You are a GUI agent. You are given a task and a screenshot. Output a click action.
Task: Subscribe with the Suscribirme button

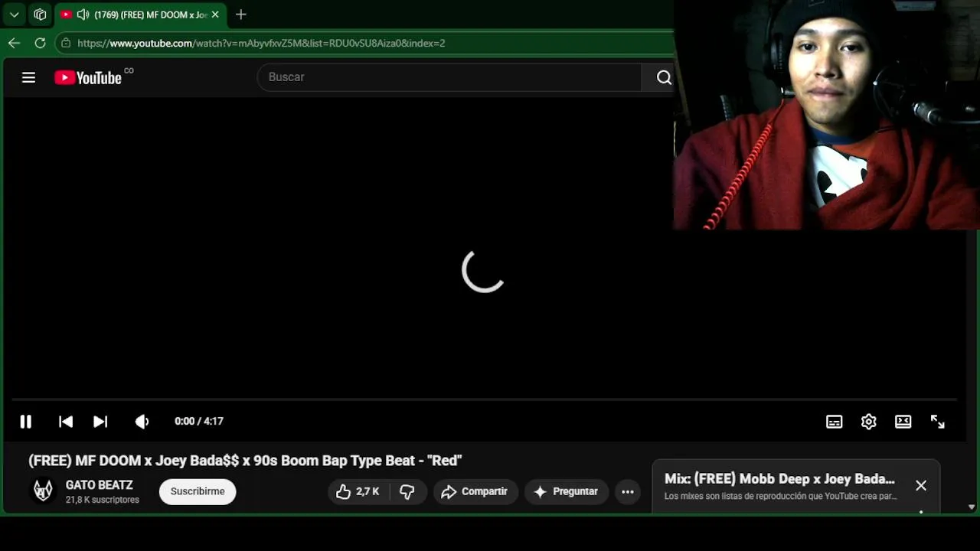point(198,491)
